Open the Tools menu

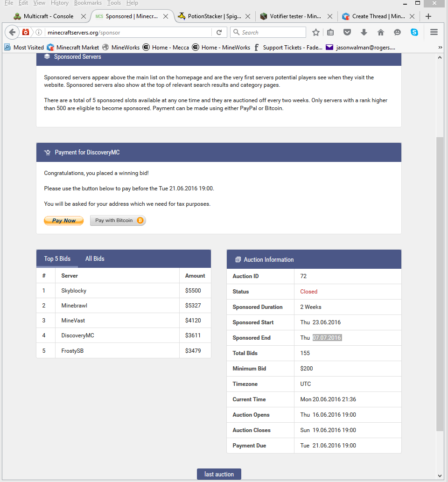(114, 3)
